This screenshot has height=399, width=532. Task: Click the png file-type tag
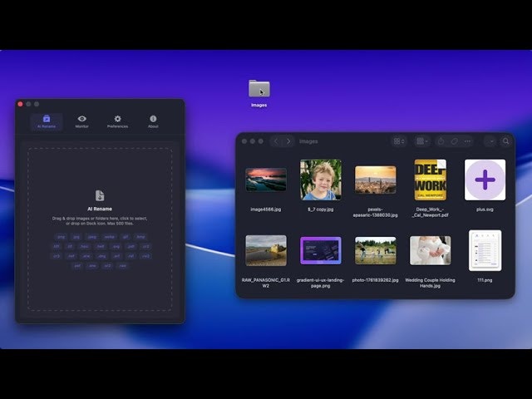click(x=61, y=237)
